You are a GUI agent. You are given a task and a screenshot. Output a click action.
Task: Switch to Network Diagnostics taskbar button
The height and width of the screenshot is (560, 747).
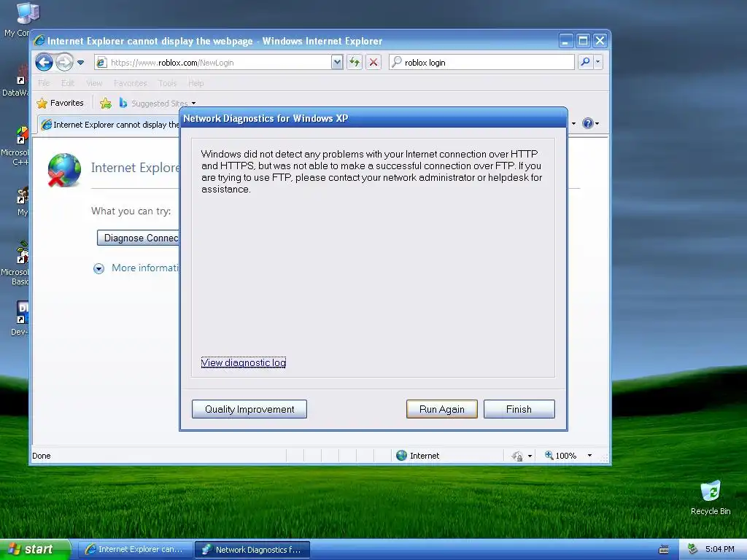point(252,550)
